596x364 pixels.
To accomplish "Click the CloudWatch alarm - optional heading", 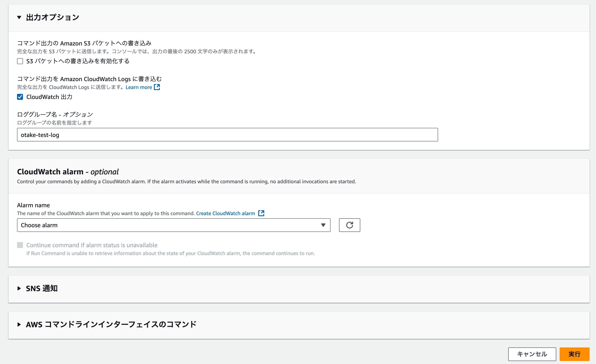I will pos(68,172).
